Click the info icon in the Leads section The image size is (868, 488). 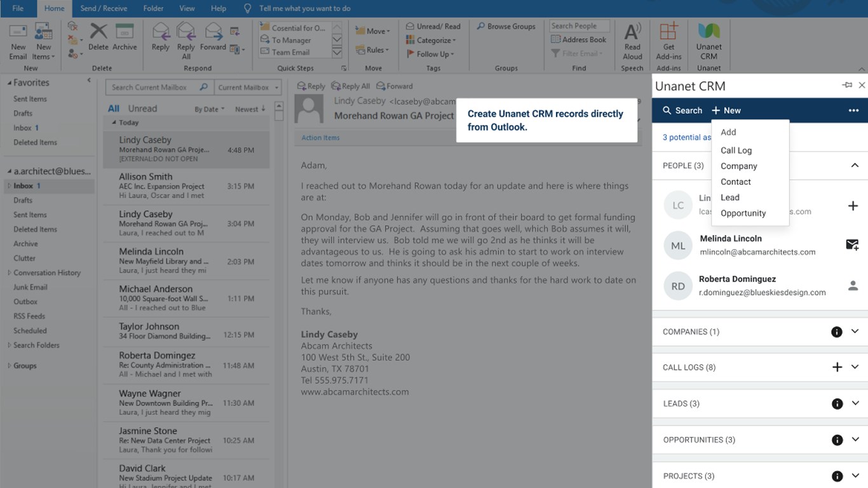click(x=837, y=403)
